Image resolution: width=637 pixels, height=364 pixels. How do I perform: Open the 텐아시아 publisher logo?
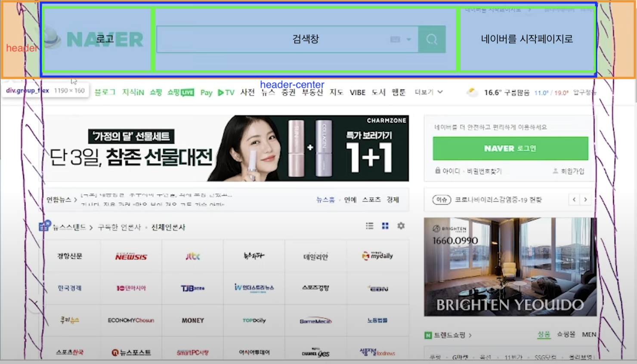(x=131, y=288)
